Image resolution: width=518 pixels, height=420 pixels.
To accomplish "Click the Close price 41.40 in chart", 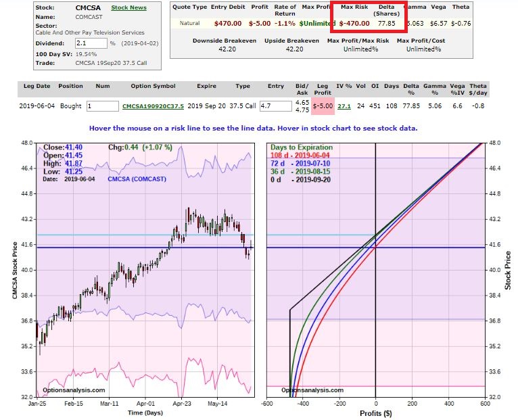I will [x=74, y=147].
